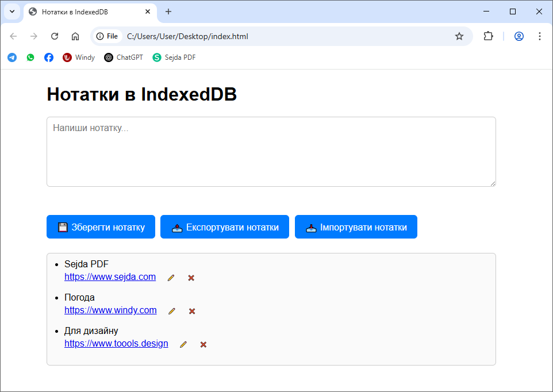Bookmark this page with the star
The image size is (553, 392).
pyautogui.click(x=459, y=36)
